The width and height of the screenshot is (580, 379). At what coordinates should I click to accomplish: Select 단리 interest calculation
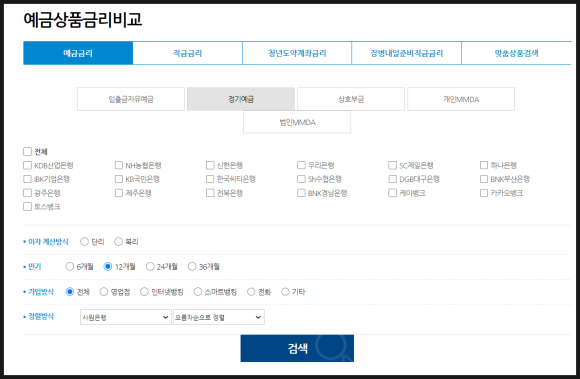coord(84,241)
